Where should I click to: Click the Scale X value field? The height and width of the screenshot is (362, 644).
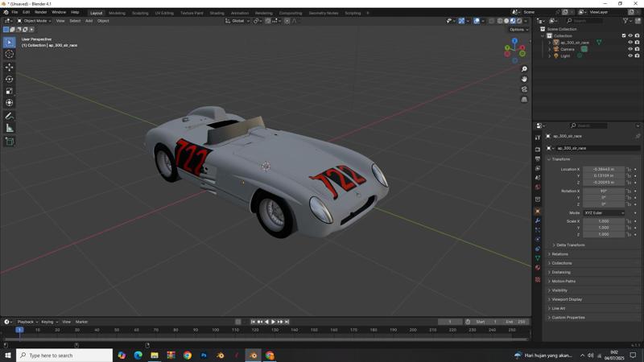pyautogui.click(x=603, y=221)
